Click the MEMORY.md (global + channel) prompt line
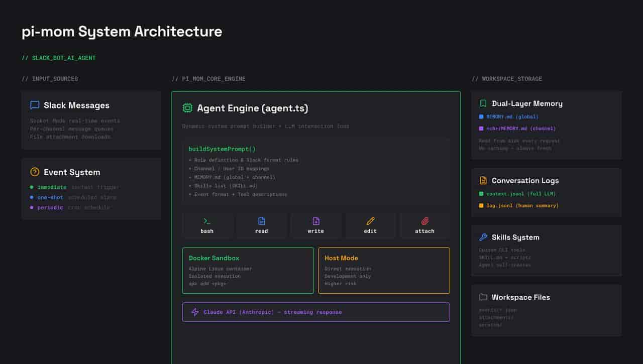643x364 pixels. [232, 177]
